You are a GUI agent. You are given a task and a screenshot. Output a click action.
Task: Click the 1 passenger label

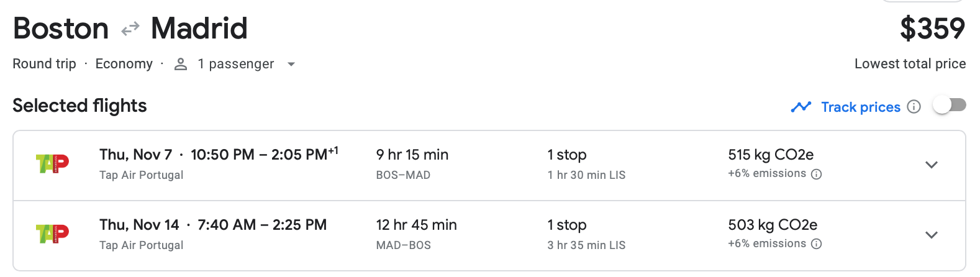[x=235, y=64]
